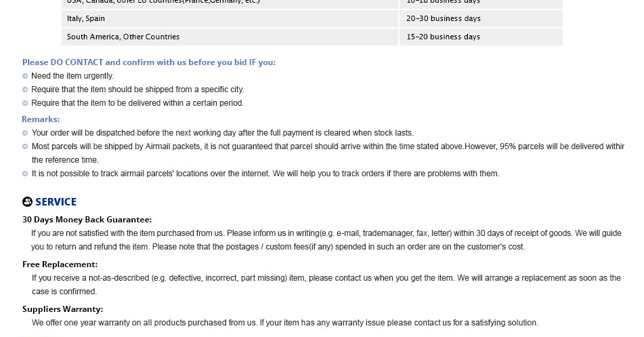Click the 'SERVICE' section title text
Viewport: 644px width, 337px height.
click(56, 202)
